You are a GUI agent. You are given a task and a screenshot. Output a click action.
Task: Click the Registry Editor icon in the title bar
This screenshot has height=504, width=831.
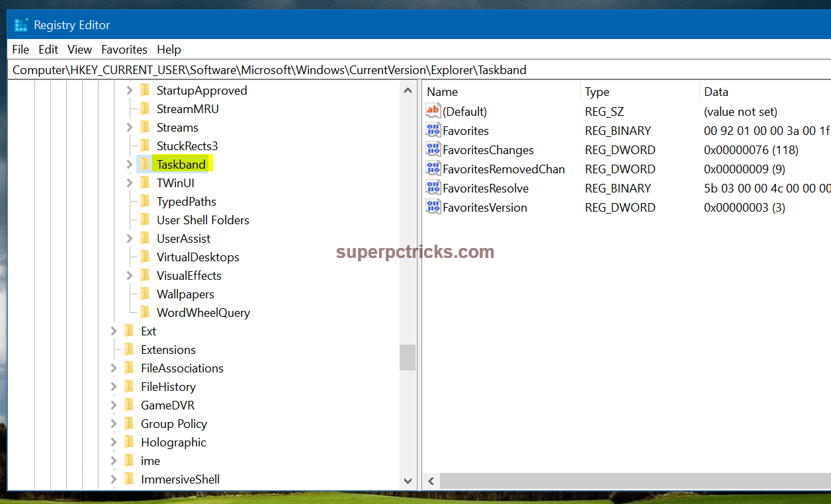pos(21,24)
